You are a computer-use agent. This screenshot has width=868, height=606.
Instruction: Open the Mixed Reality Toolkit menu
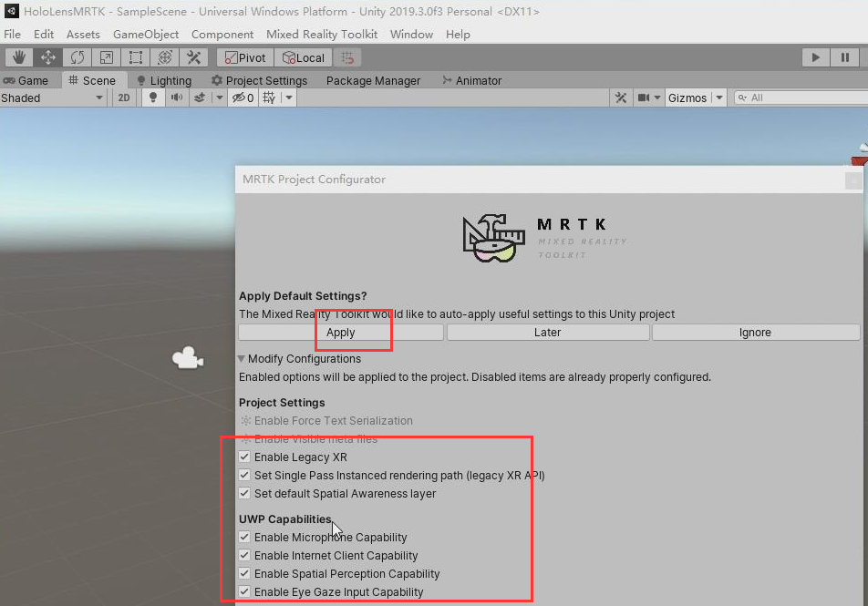pos(322,35)
